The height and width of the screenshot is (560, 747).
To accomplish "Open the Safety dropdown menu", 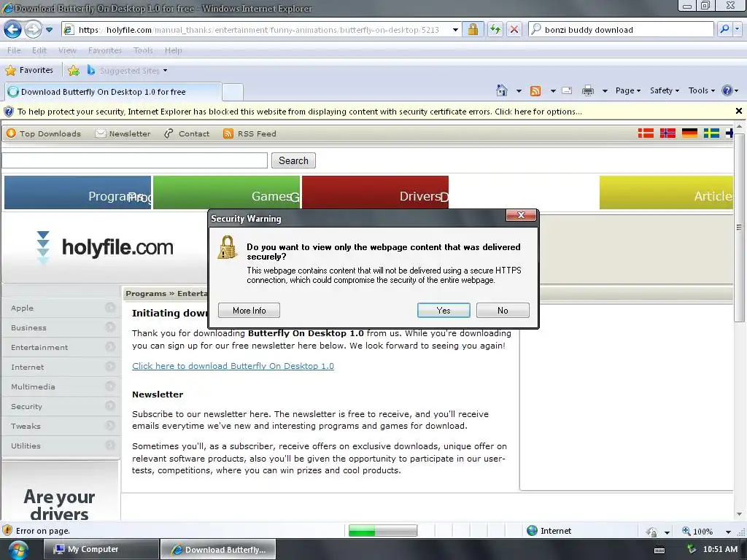I will (664, 90).
